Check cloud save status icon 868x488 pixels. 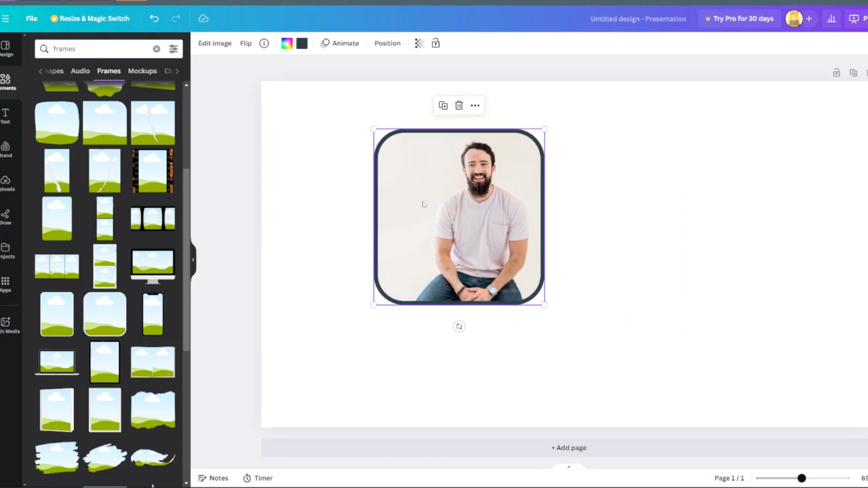203,18
